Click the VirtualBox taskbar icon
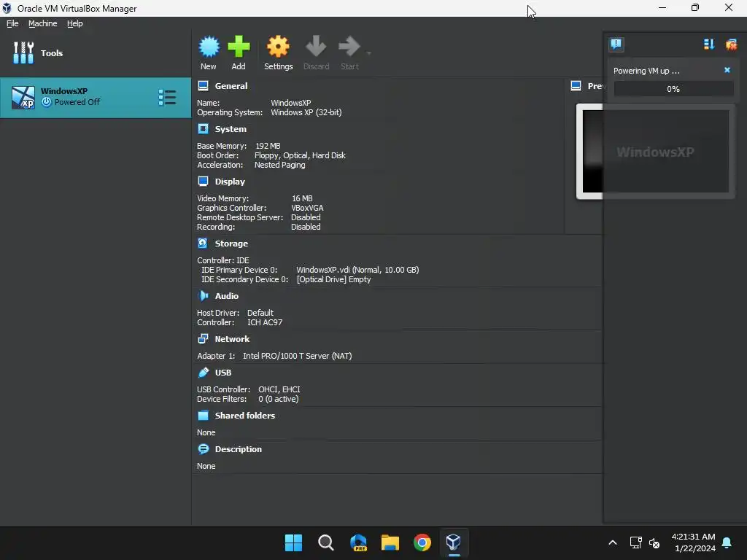747x560 pixels. 454,542
